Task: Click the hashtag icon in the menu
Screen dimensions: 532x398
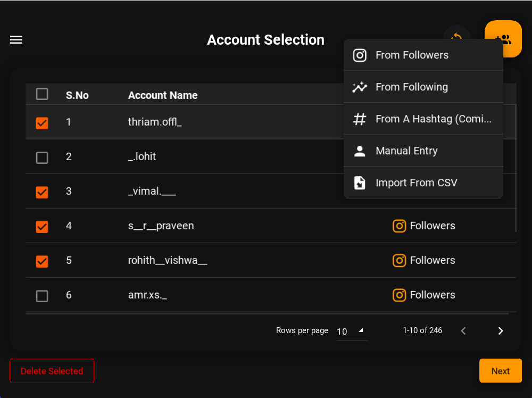Action: coord(360,119)
